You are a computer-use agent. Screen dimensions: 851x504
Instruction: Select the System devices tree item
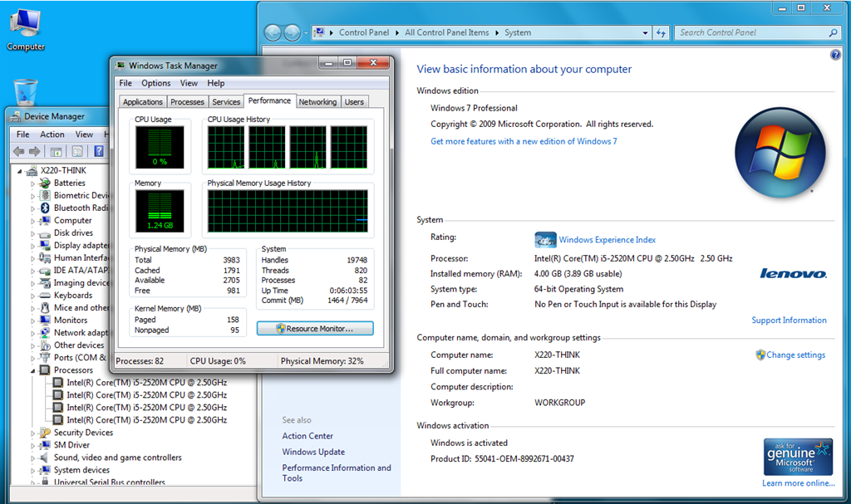[x=81, y=470]
